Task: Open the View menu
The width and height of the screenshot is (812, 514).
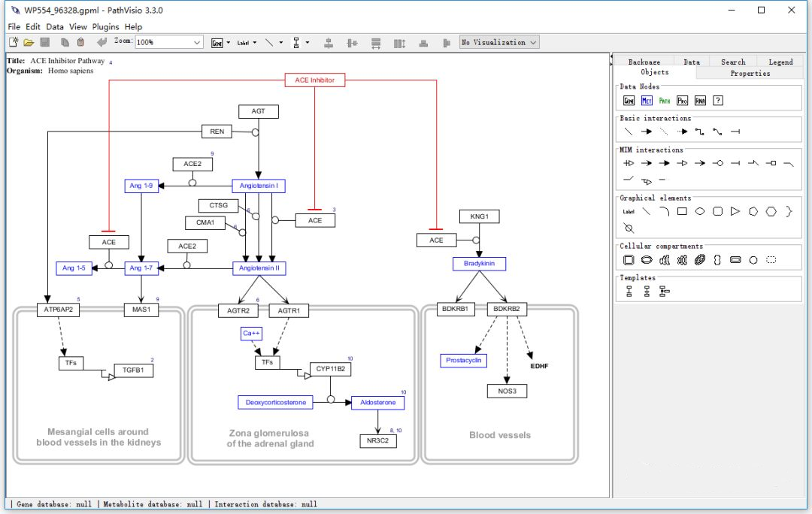Action: click(77, 27)
